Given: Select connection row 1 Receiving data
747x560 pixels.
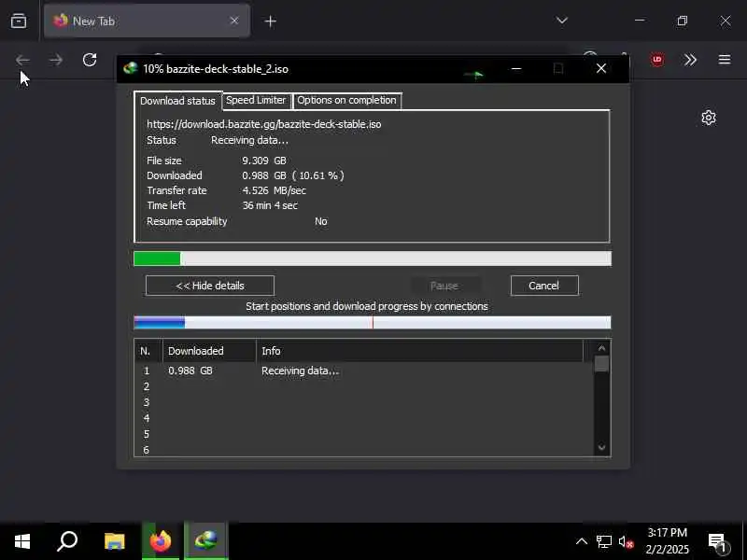Looking at the screenshot, I should tap(364, 371).
